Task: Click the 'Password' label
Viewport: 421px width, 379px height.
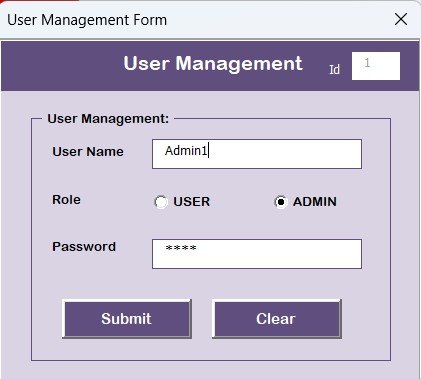Action: (84, 247)
